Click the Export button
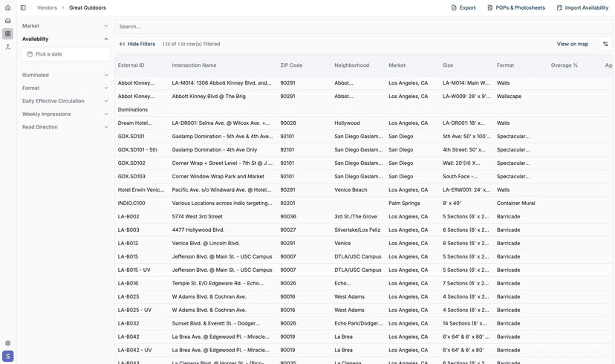This screenshot has height=364, width=615. click(x=463, y=7)
